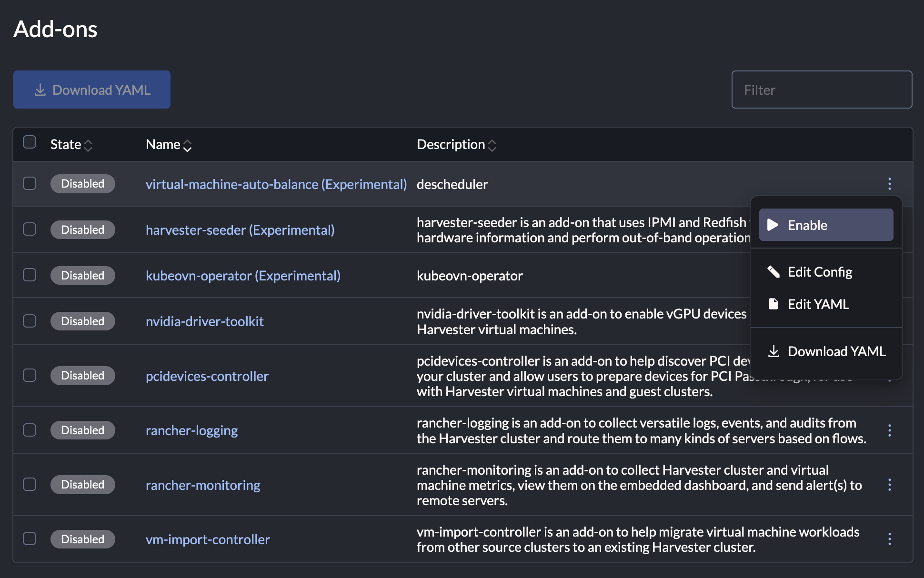
Task: Open the virtual-machine-auto-balance row's three-dot menu
Action: [x=889, y=184]
